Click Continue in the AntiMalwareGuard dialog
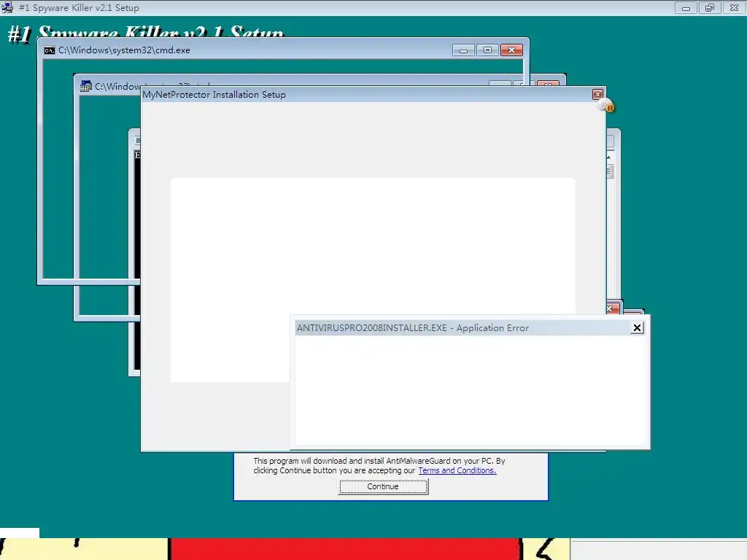This screenshot has height=560, width=747. (x=383, y=486)
